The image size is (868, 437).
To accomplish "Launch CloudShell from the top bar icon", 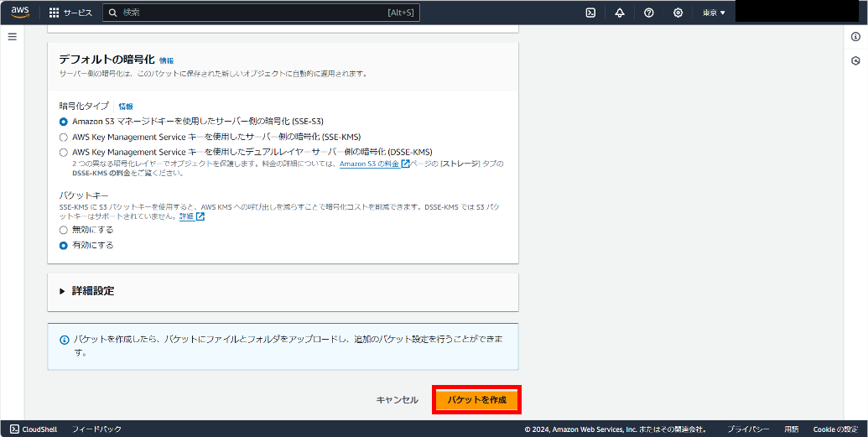I will point(590,13).
